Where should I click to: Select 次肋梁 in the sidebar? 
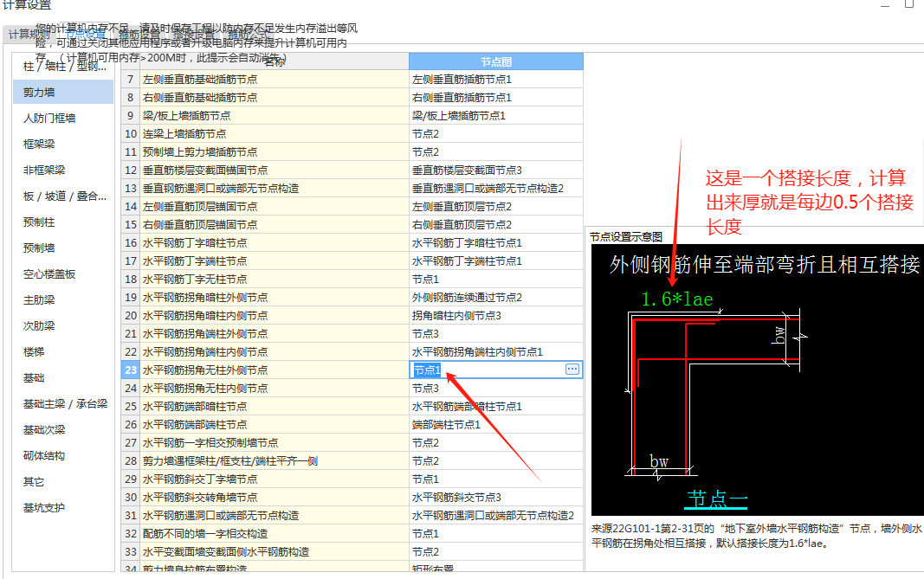point(63,325)
